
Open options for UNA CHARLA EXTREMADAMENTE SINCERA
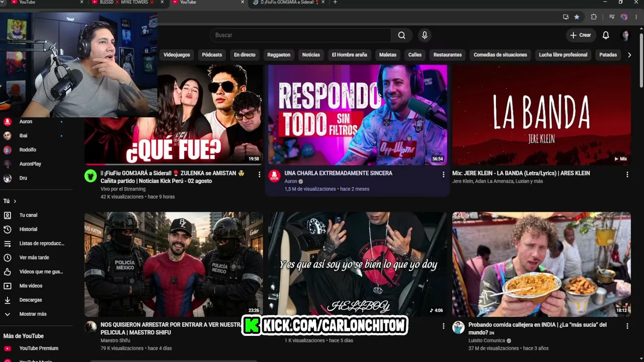(x=443, y=174)
